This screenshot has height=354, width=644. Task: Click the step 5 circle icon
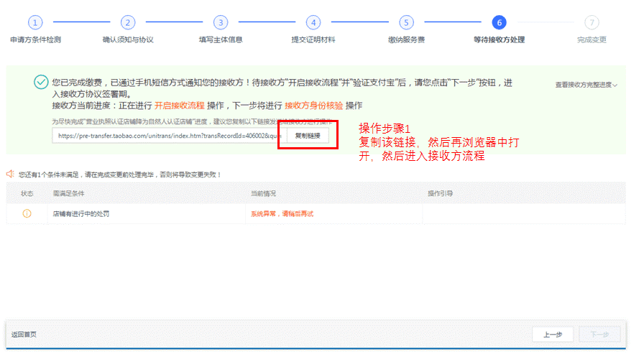pos(406,23)
